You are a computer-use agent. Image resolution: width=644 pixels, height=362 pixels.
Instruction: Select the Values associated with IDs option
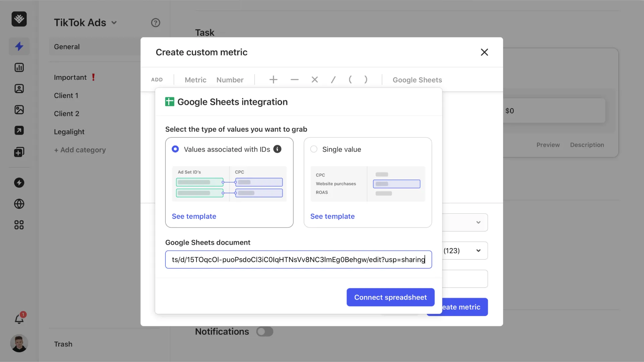[175, 149]
